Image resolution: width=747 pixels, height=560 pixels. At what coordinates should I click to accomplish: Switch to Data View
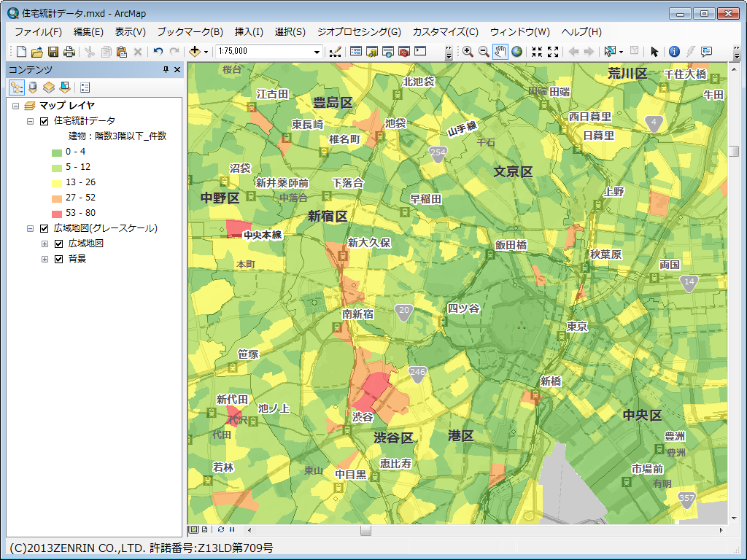[x=194, y=529]
